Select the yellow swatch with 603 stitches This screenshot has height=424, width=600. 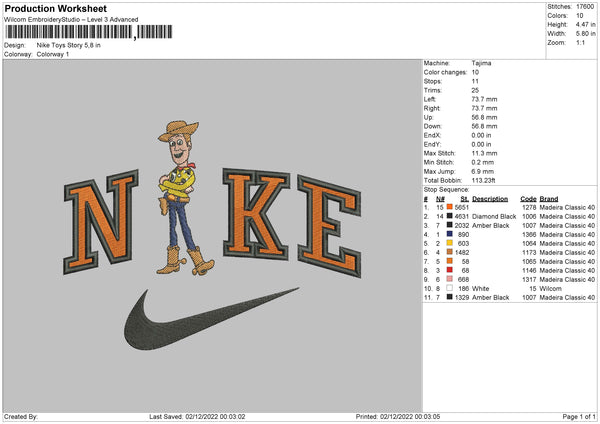[x=449, y=243]
